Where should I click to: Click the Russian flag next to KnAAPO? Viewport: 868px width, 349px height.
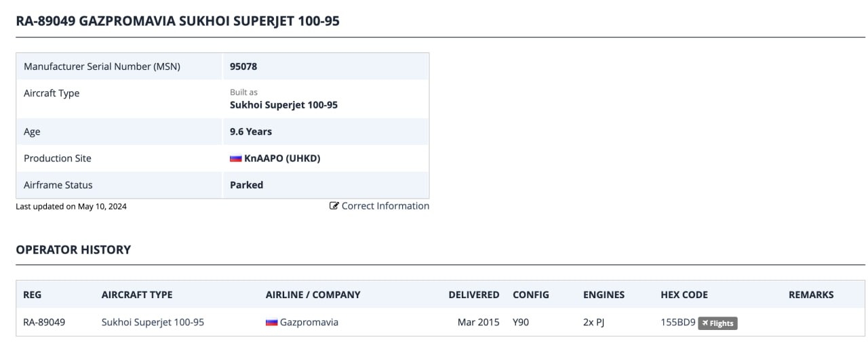tap(236, 159)
